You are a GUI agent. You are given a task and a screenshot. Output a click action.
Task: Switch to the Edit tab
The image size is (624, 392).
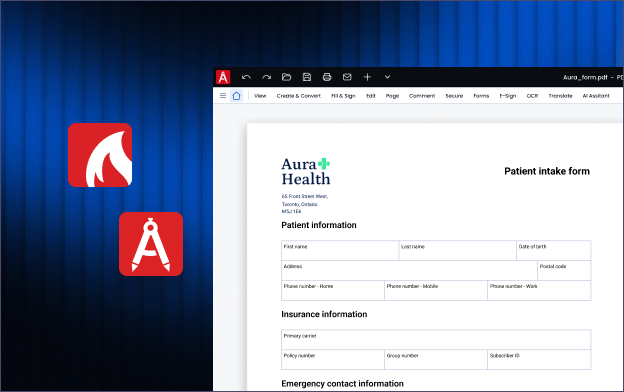point(371,96)
